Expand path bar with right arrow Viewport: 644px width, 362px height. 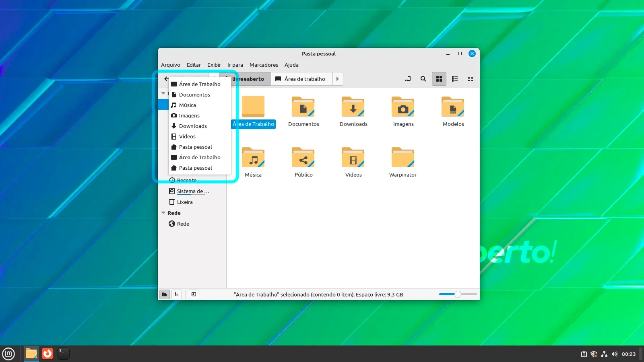click(337, 79)
